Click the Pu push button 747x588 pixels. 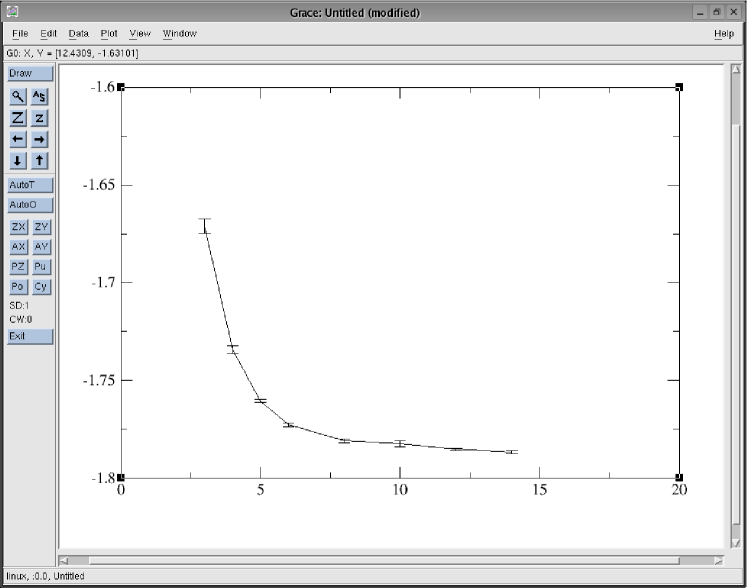coord(41,267)
